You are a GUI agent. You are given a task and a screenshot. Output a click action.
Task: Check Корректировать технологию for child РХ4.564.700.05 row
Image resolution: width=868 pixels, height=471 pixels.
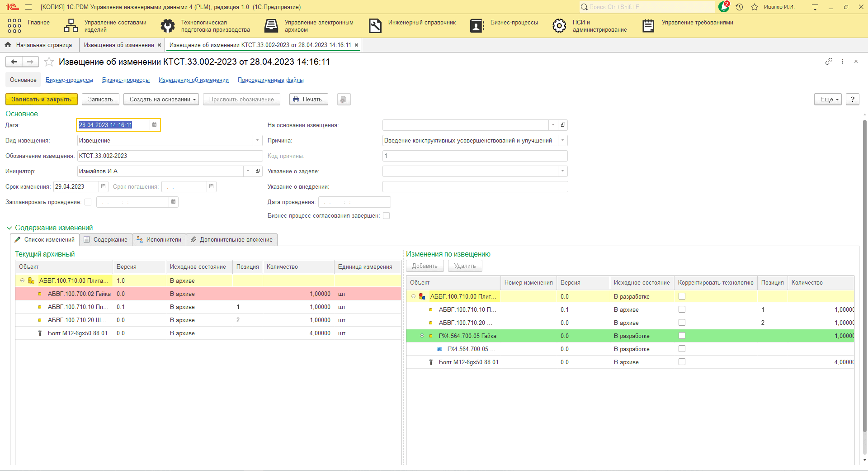coord(682,349)
